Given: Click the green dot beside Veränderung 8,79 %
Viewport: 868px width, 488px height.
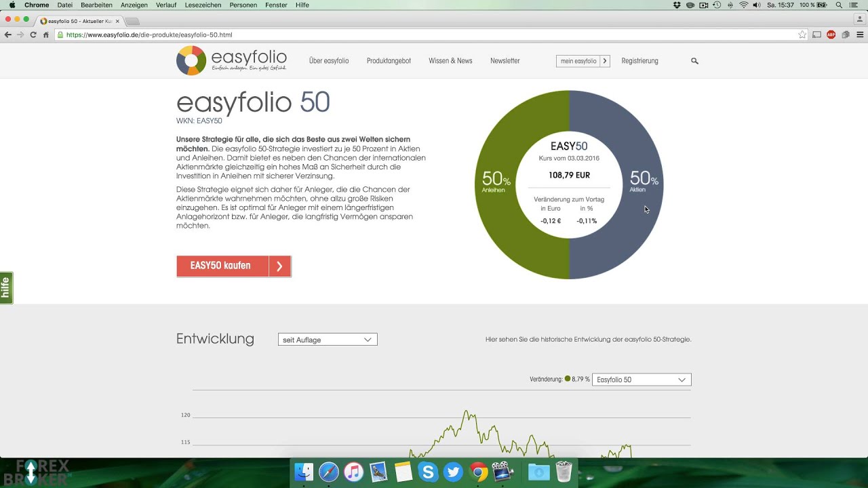Looking at the screenshot, I should tap(568, 379).
